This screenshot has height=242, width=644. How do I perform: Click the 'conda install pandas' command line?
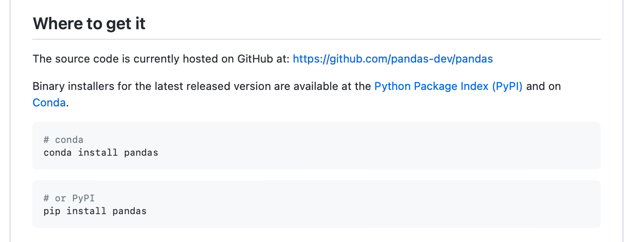[101, 153]
